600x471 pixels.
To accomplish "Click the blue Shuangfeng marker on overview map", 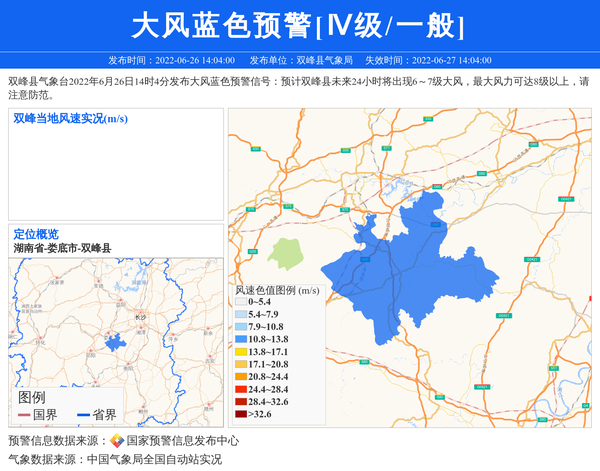I will 116,343.
